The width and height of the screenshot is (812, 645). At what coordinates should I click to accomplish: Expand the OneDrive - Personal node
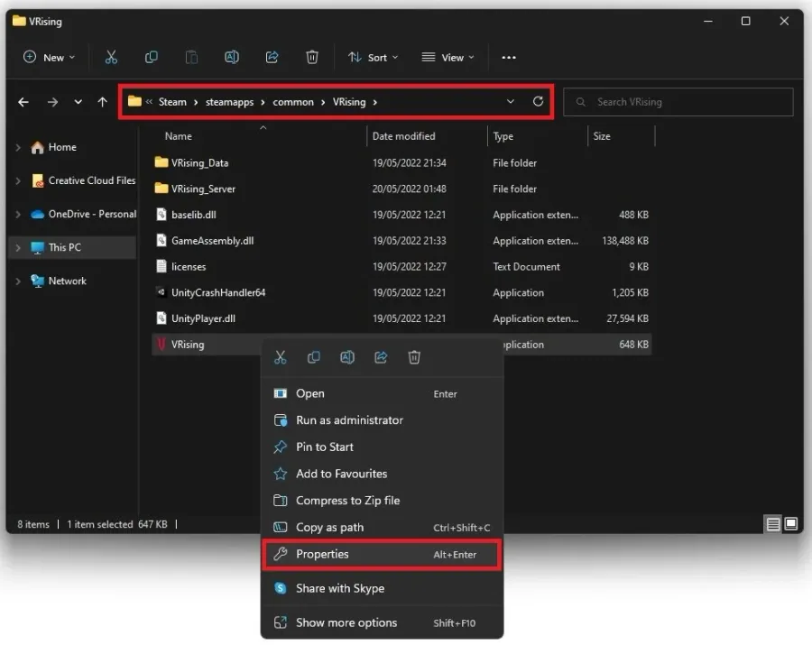coord(18,215)
